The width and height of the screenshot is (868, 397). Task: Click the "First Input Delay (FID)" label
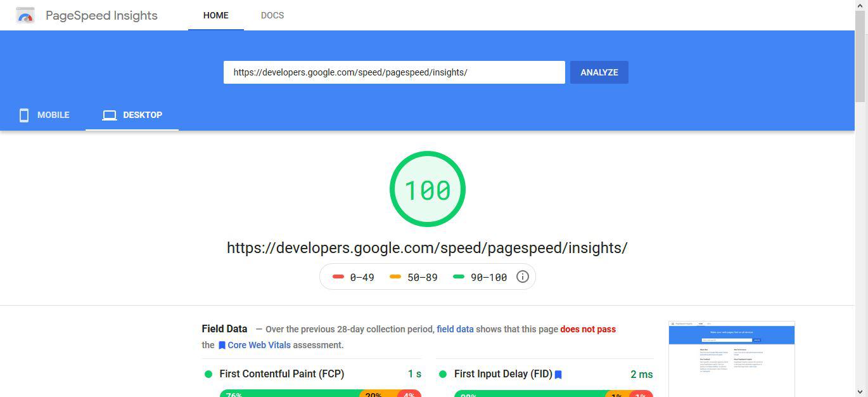click(503, 374)
